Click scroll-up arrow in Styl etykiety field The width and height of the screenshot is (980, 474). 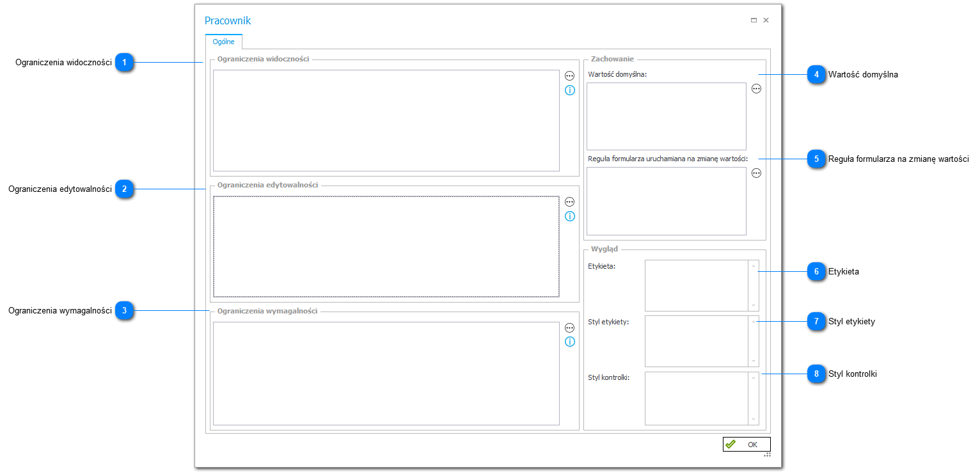(754, 321)
